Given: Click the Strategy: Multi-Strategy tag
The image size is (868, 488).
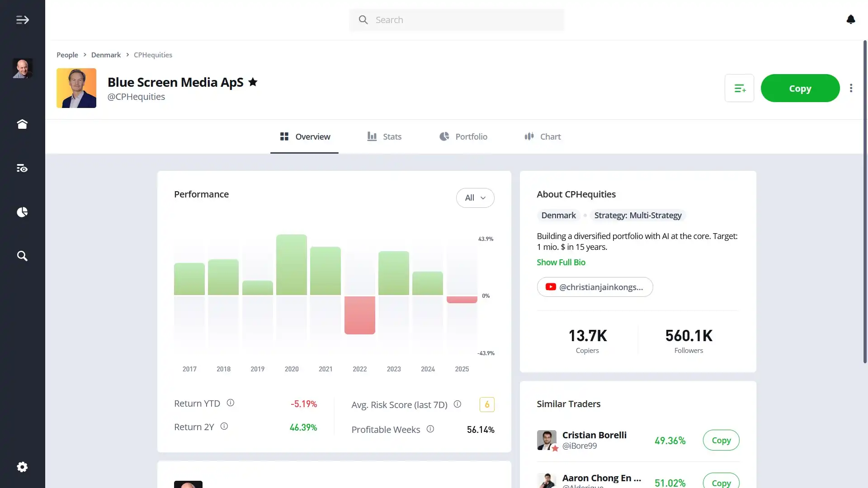Looking at the screenshot, I should pos(638,216).
